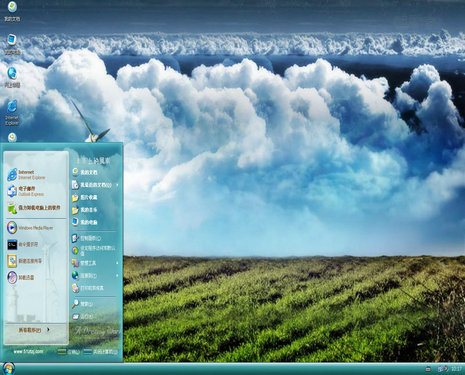Click the system tray clock
The height and width of the screenshot is (375, 465).
pos(456,369)
